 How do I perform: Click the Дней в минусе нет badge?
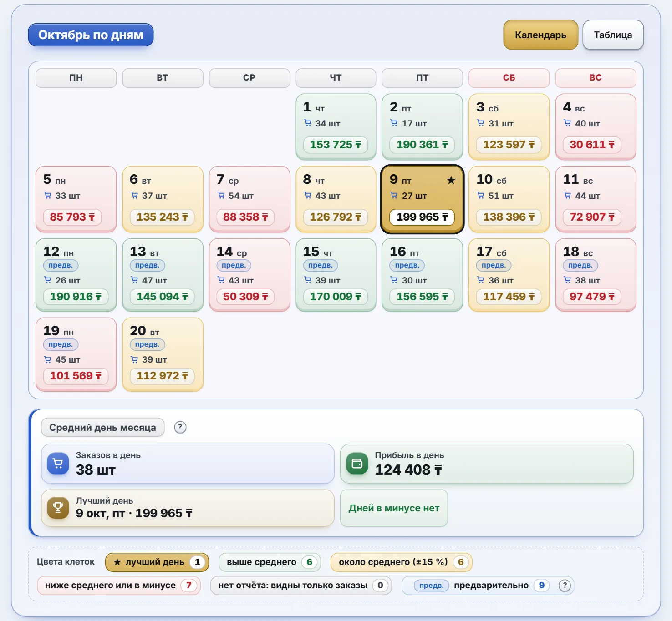394,508
